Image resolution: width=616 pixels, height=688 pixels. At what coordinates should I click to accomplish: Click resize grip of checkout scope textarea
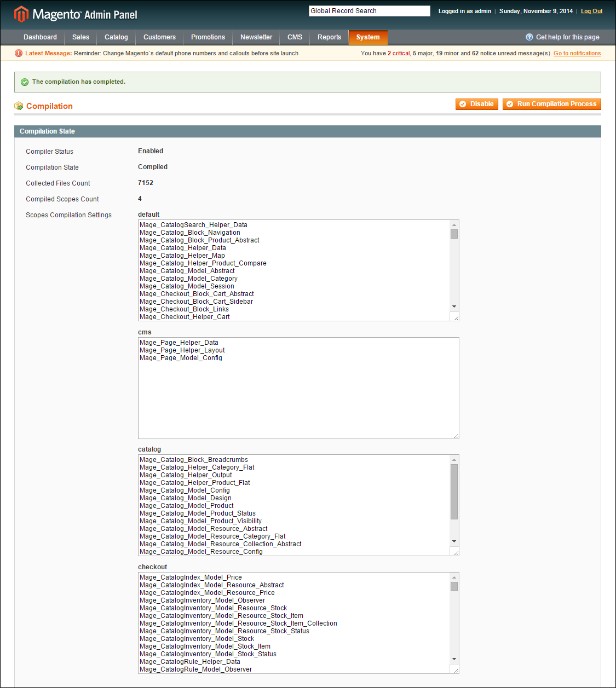click(x=456, y=670)
